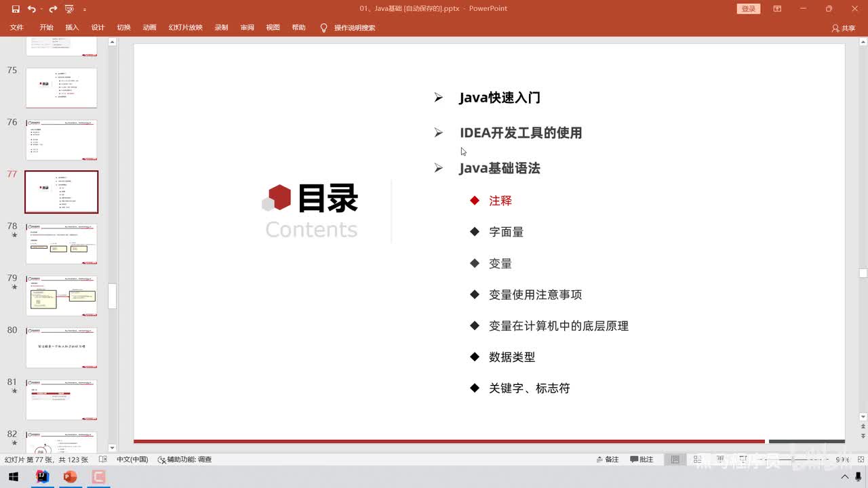Click the 数据类型 bullet item
This screenshot has height=488, width=868.
tap(512, 357)
